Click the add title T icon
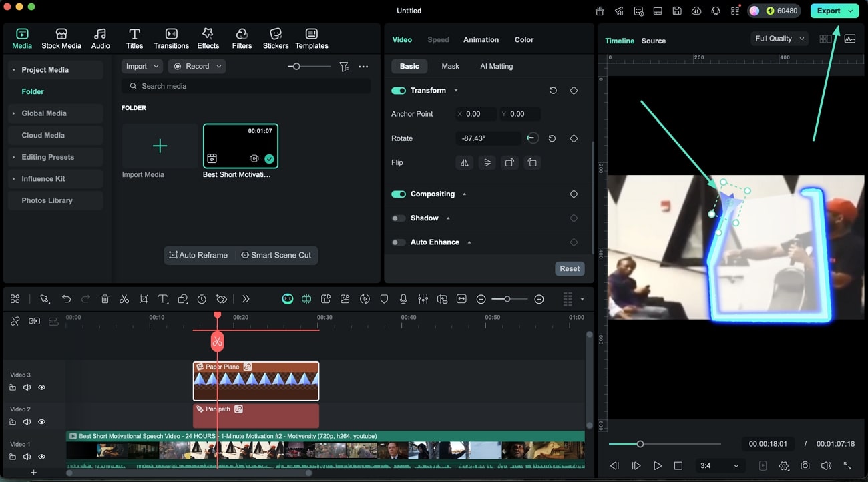The width and height of the screenshot is (868, 482). coord(163,298)
